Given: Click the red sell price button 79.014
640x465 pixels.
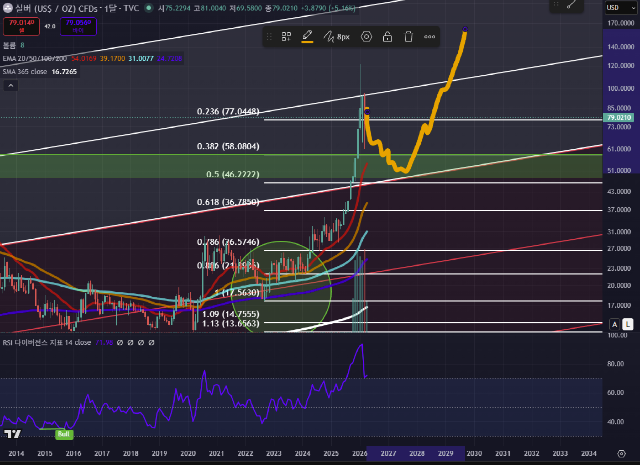Looking at the screenshot, I should pos(22,26).
